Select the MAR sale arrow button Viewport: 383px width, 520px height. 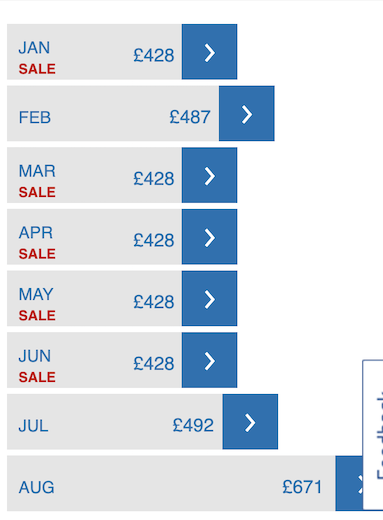click(209, 175)
